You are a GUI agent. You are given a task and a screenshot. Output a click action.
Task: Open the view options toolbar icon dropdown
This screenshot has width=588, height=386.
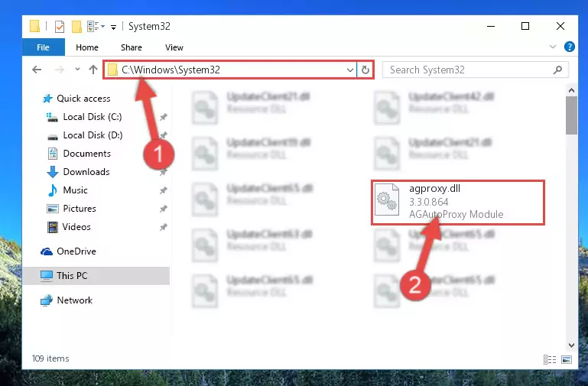(96, 27)
